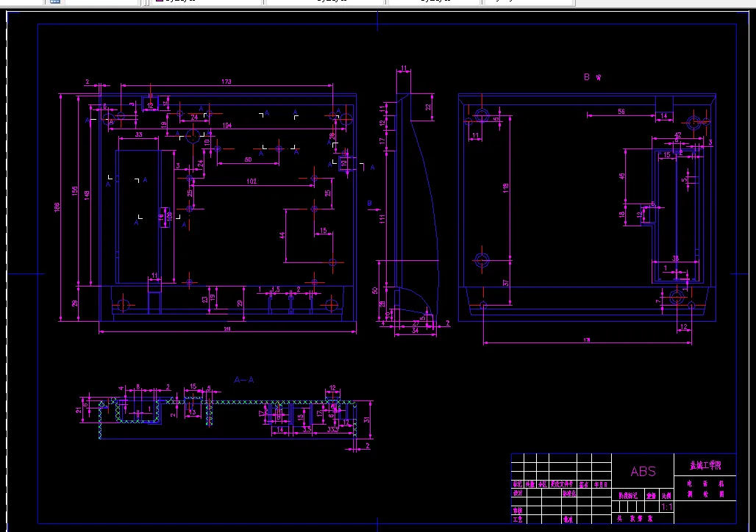This screenshot has width=756, height=532.
Task: Click the 22 dimension on side view
Action: (x=428, y=107)
